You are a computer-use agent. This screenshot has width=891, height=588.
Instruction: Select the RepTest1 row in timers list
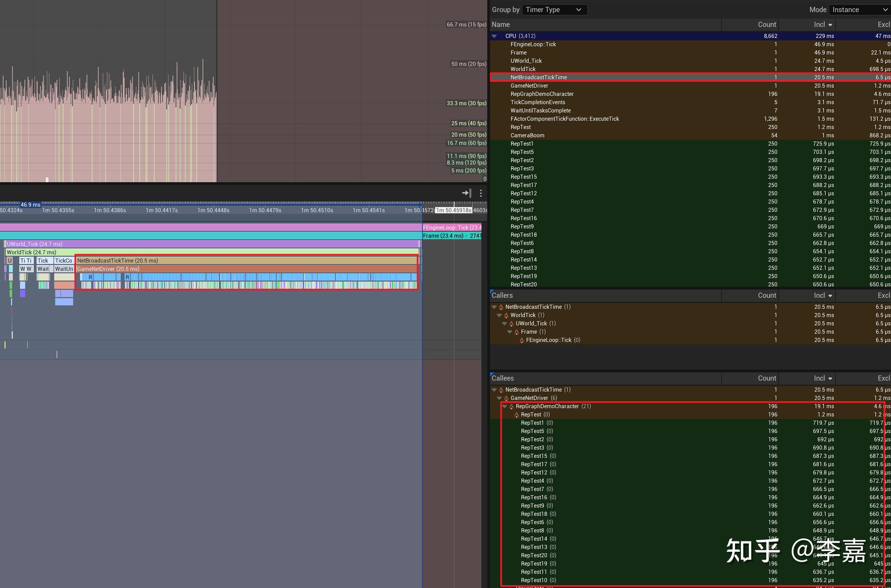[522, 144]
